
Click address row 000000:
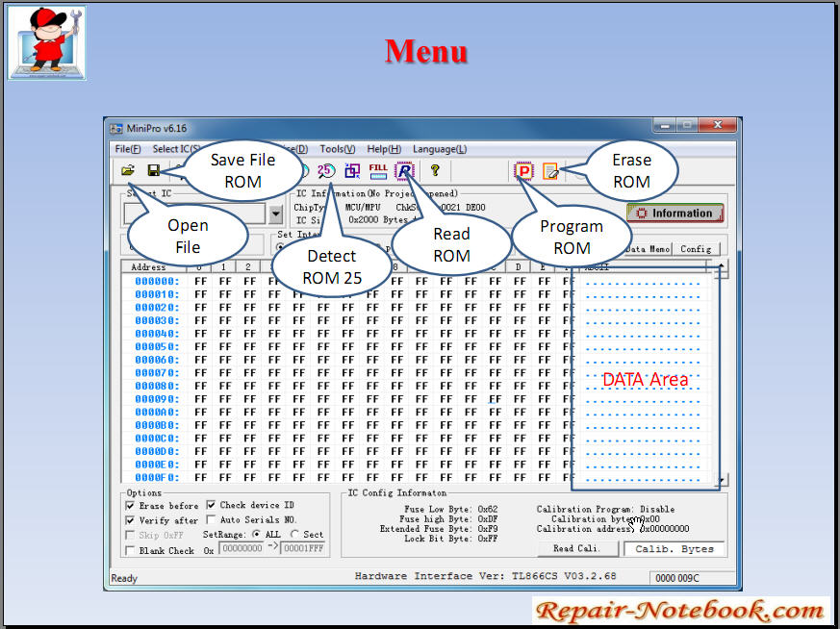(x=157, y=281)
